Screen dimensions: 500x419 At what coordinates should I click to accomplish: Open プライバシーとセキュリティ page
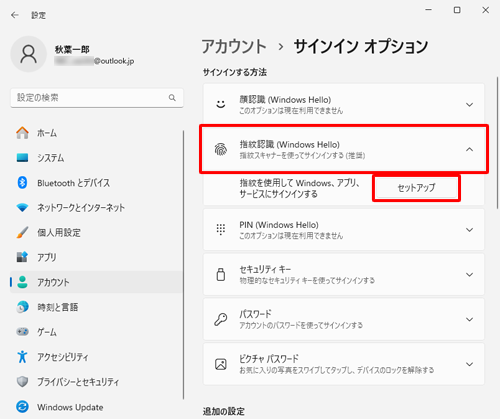(97, 382)
